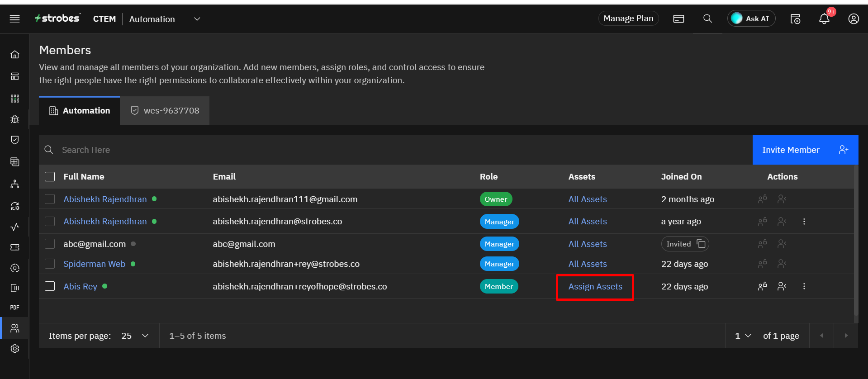
Task: Tick the select-all checkbox in header
Action: tap(50, 176)
